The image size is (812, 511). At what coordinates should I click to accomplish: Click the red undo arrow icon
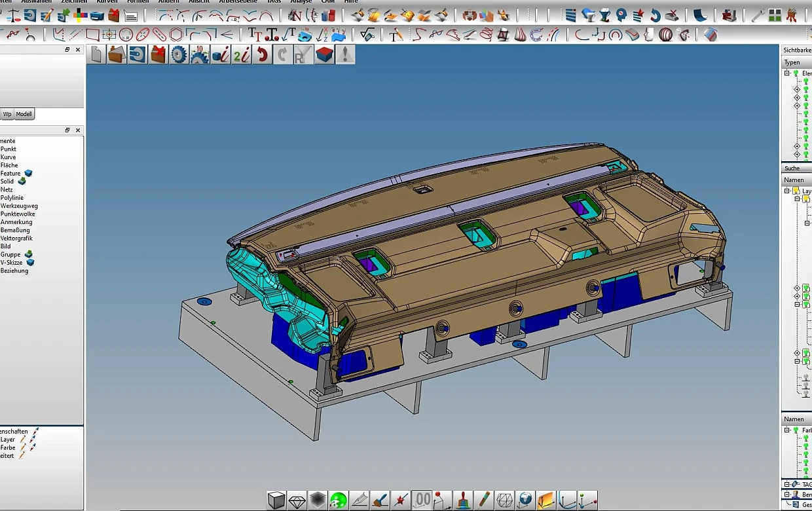coord(262,55)
